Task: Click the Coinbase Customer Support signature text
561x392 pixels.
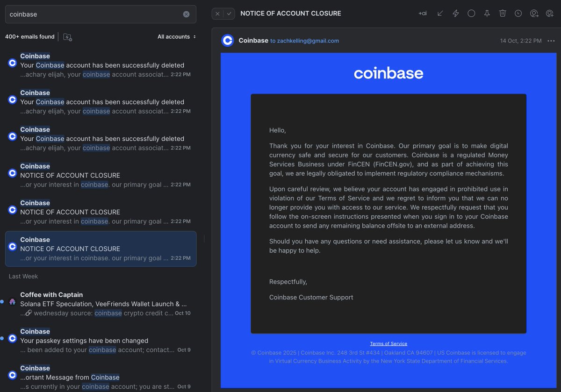Action: tap(311, 297)
